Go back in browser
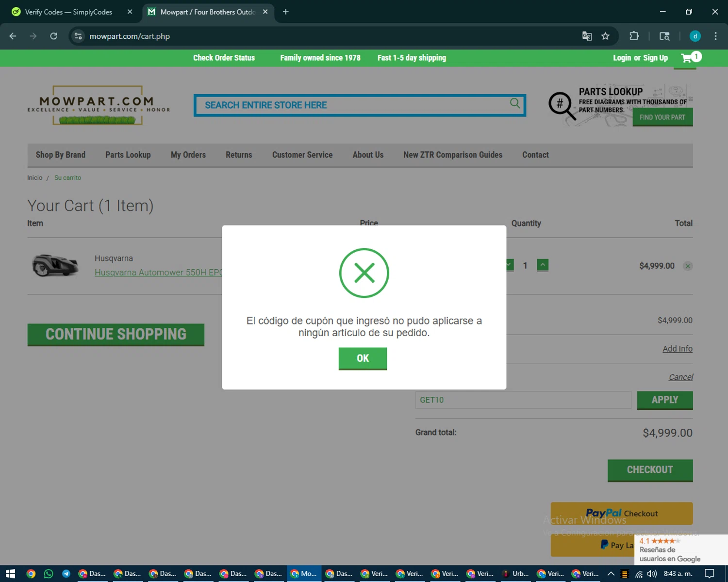Image resolution: width=728 pixels, height=582 pixels. pos(13,36)
